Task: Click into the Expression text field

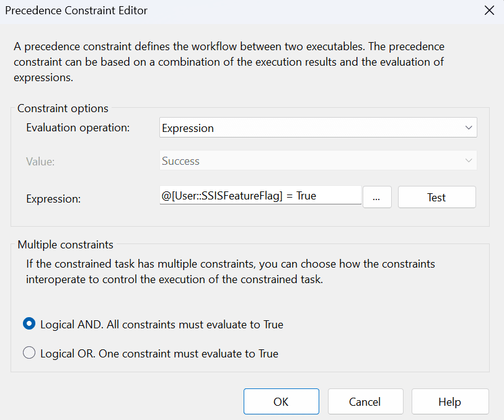Action: click(260, 195)
